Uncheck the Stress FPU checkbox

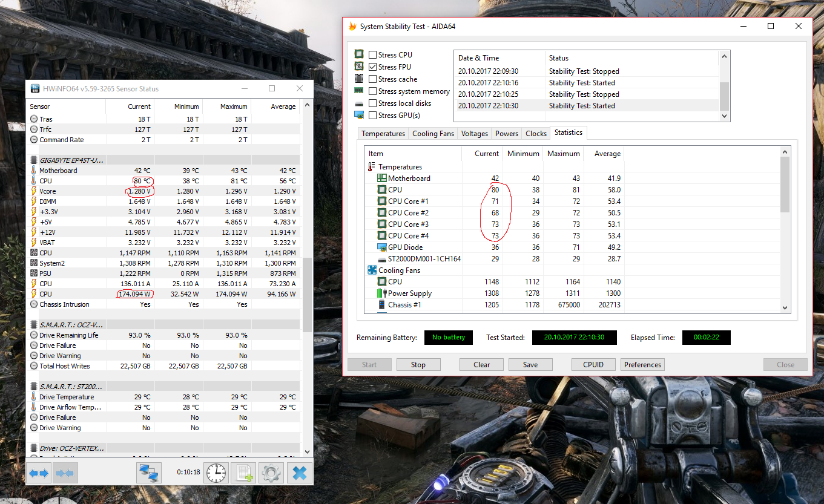coord(373,67)
